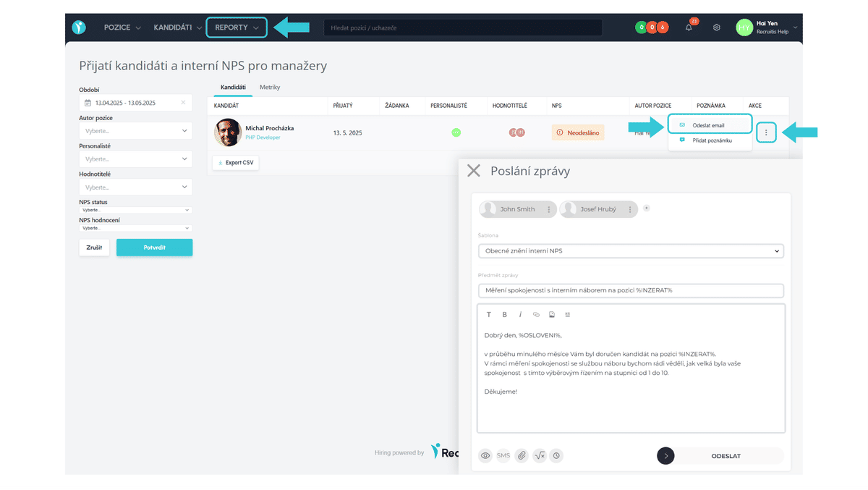Toggle the SMS sending option
Image resolution: width=868 pixels, height=490 pixels.
[x=503, y=456]
